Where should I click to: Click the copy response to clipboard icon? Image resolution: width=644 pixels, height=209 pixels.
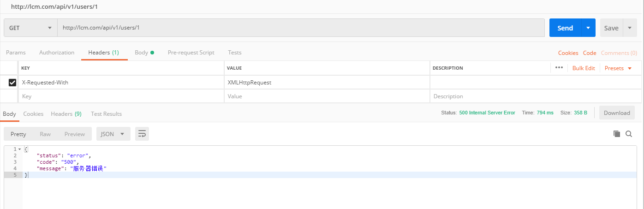[617, 134]
